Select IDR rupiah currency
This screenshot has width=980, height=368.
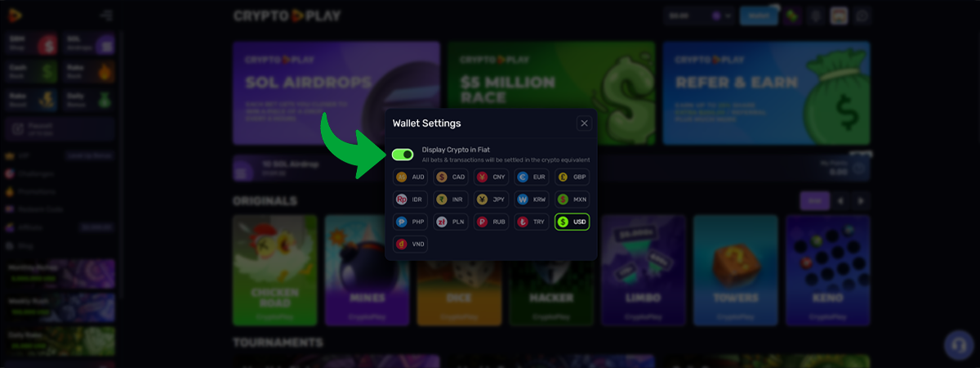point(410,199)
